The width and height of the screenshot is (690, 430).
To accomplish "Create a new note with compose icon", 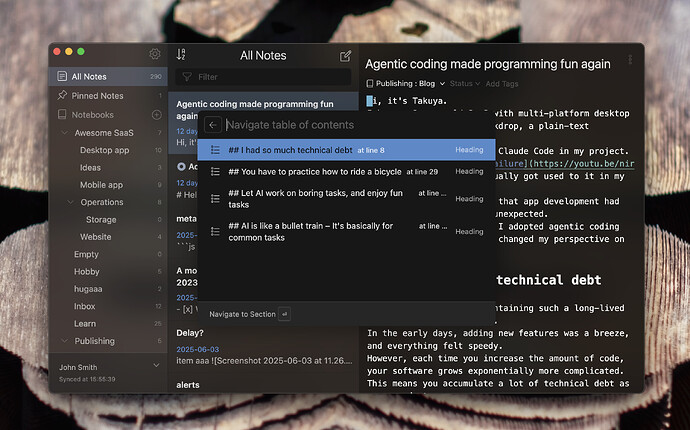I will click(x=345, y=56).
